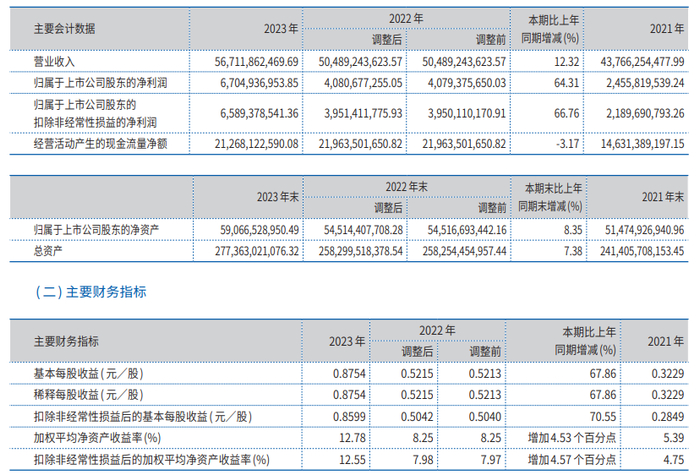700x475 pixels.
Task: Click the 调整后 subheader in first table
Action: (387, 40)
